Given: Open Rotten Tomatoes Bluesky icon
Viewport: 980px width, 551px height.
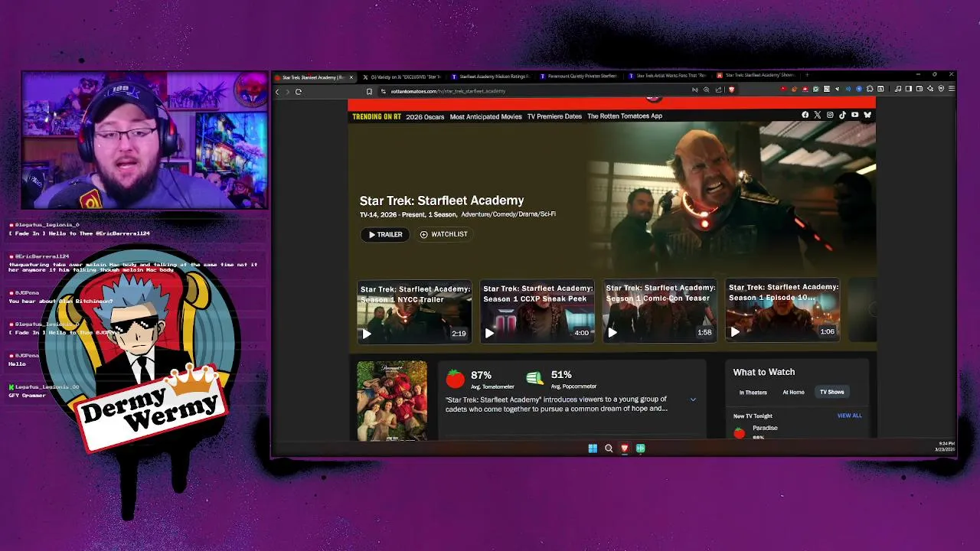Looking at the screenshot, I should point(867,115).
